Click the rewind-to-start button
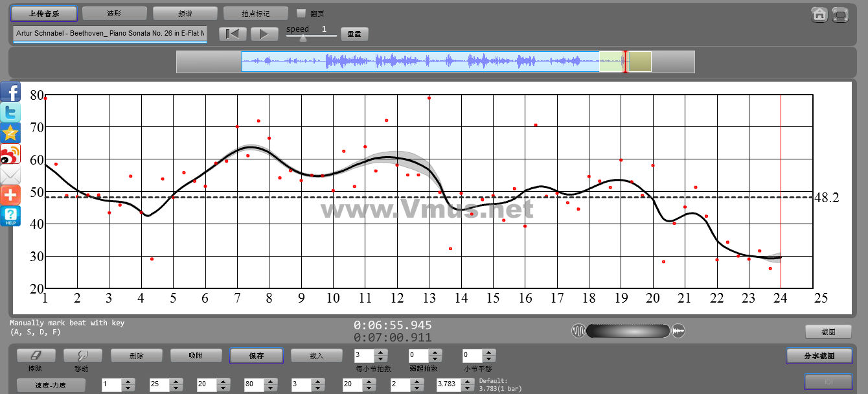 tap(232, 34)
